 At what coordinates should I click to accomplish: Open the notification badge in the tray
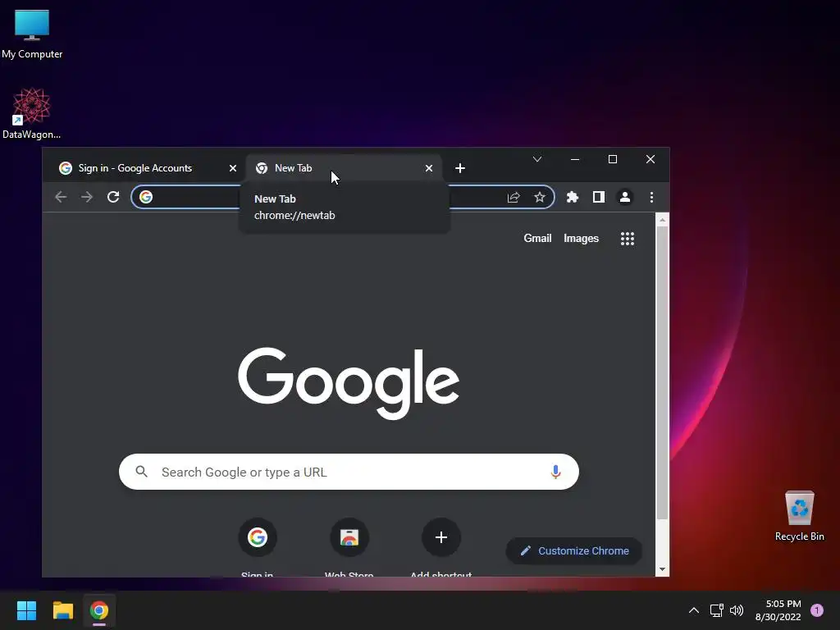[817, 610]
